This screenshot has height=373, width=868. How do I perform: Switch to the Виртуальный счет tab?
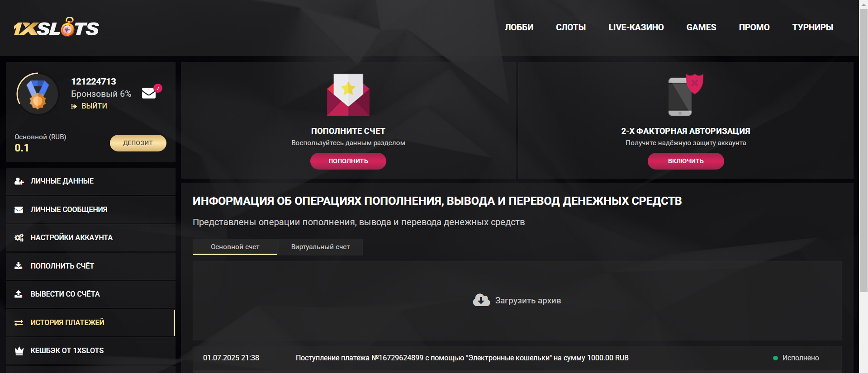point(320,247)
